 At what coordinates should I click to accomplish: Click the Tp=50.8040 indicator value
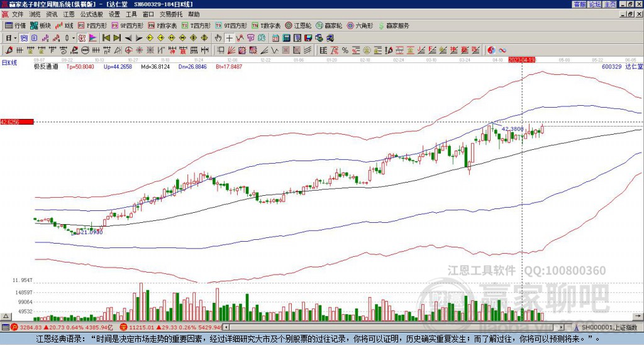(80, 66)
